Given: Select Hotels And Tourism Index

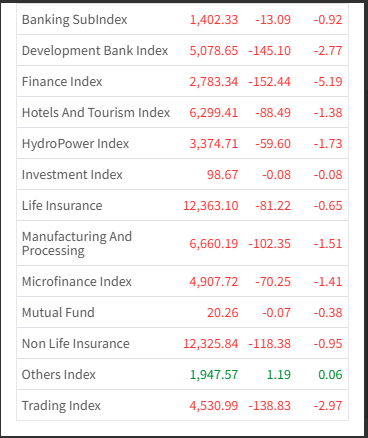Looking at the screenshot, I should [96, 113].
